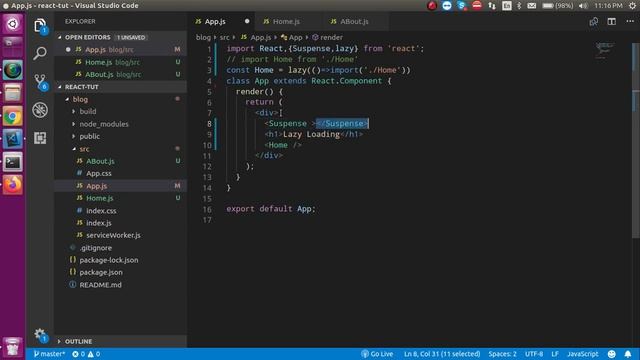Screen dimensions: 640x360
Task: Click the volume icon in system tray
Action: tap(583, 6)
